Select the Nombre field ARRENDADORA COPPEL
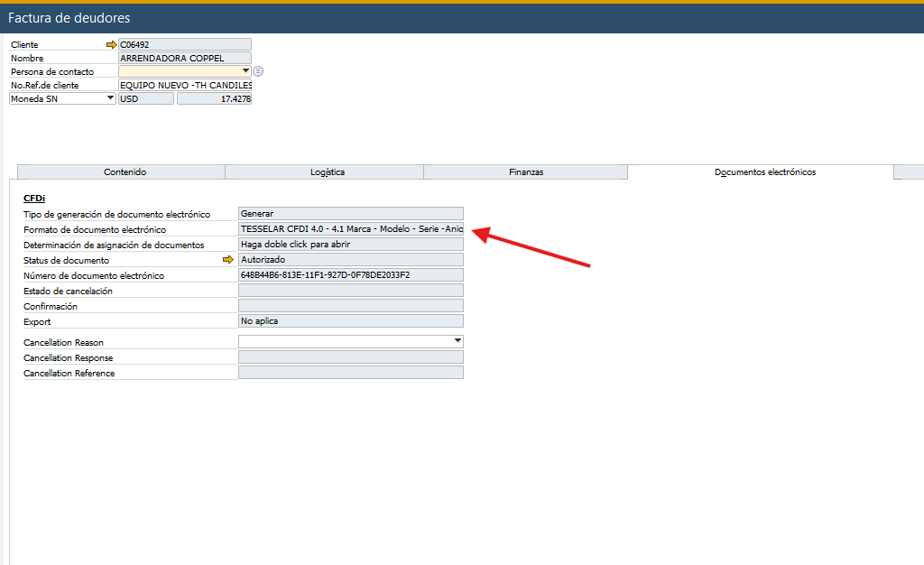Image resolution: width=924 pixels, height=565 pixels. tap(185, 58)
